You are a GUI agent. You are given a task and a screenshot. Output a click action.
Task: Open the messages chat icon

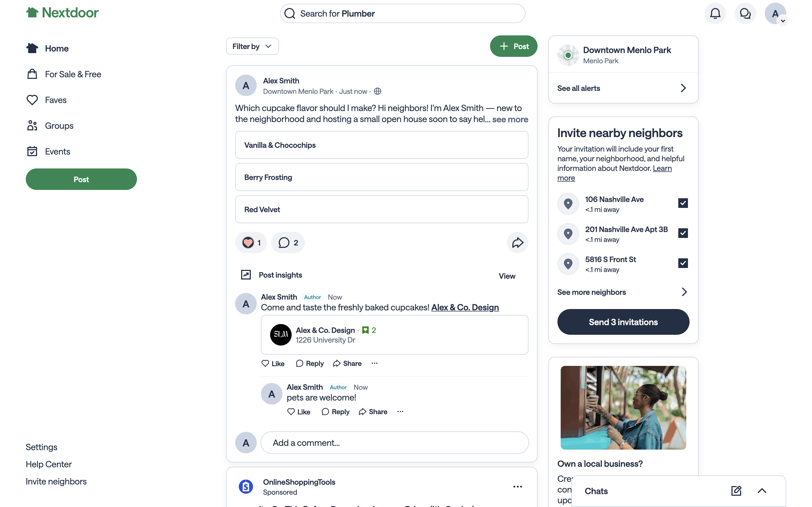pyautogui.click(x=745, y=13)
